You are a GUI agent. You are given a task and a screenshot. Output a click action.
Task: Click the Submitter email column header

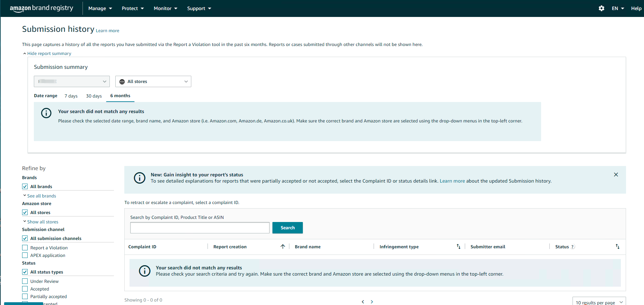488,247
